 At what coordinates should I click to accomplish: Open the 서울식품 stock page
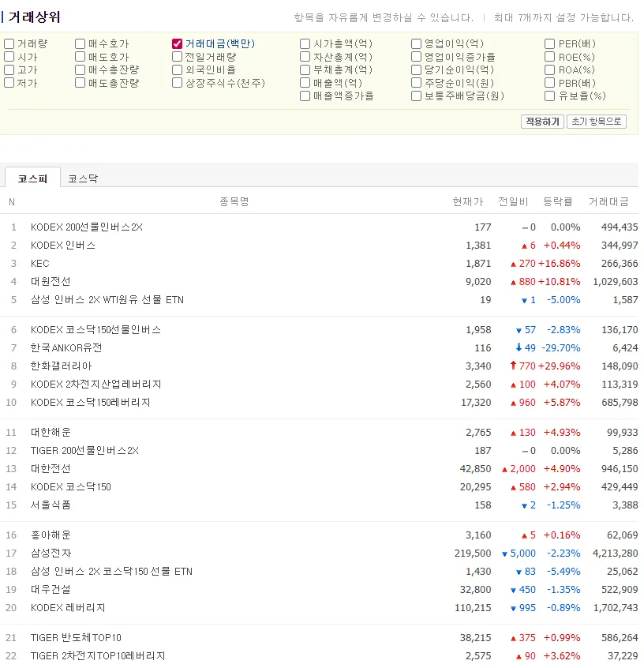[51, 505]
